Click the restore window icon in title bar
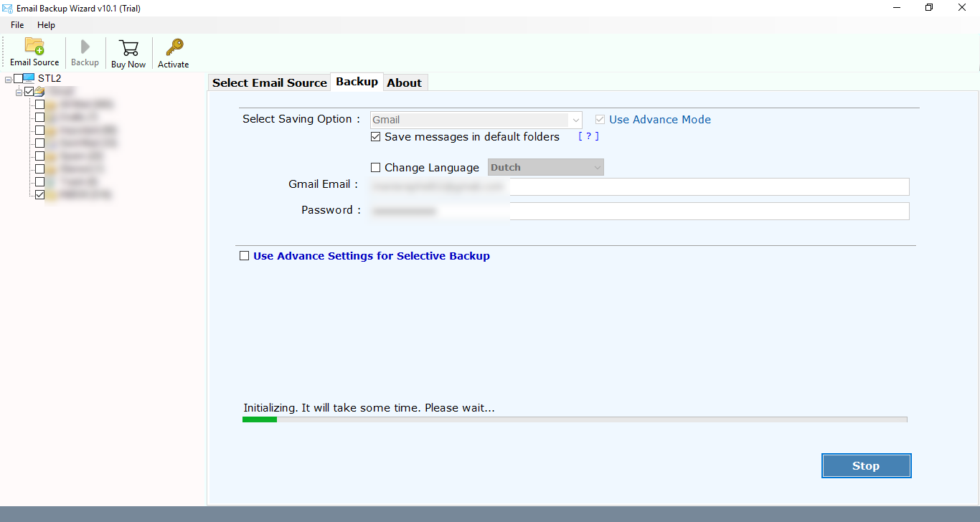Screen dimensions: 980x522 coord(929,8)
